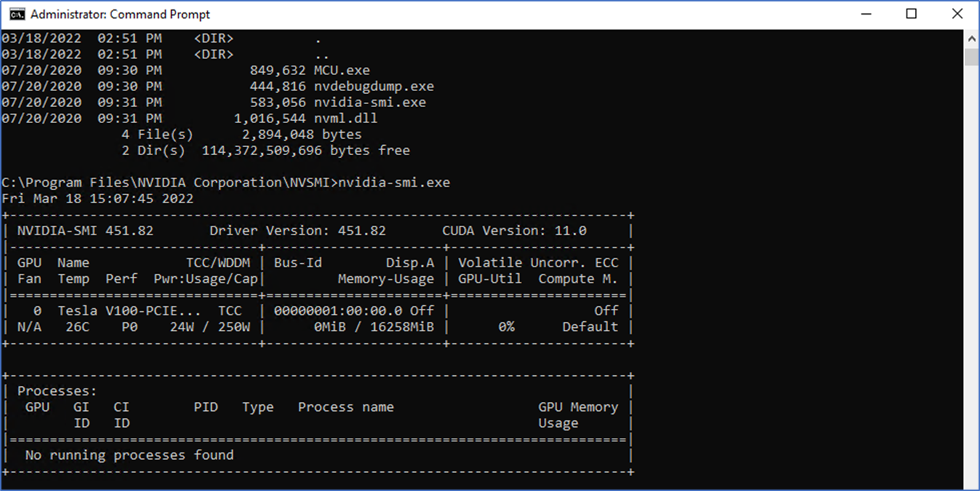Click the 'Process name' column header

click(x=346, y=407)
